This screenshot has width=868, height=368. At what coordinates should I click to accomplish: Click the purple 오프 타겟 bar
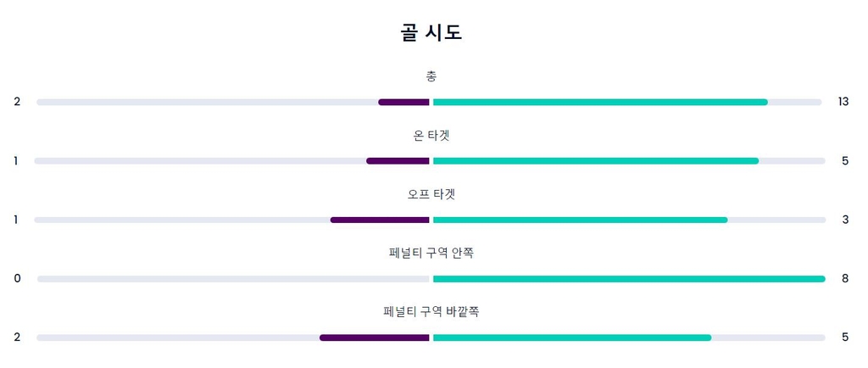click(380, 220)
